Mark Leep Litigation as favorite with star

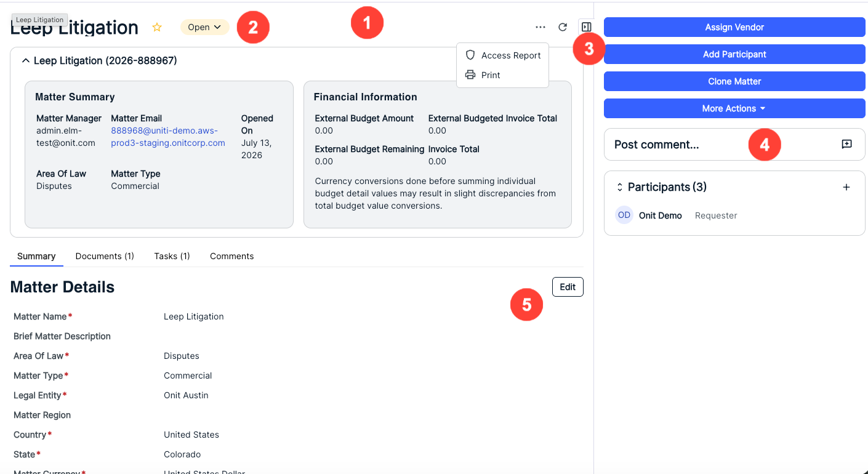click(157, 27)
